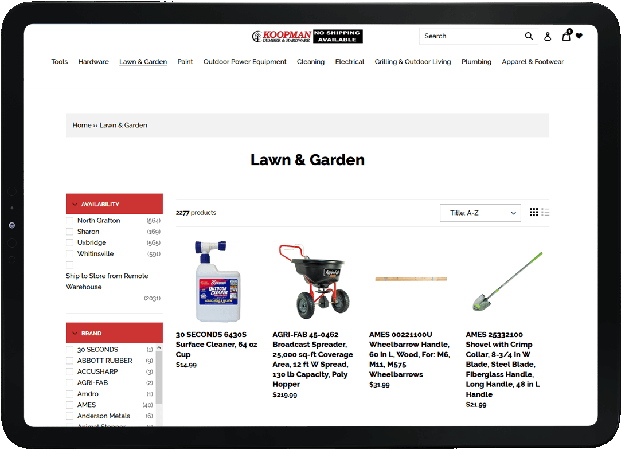Image resolution: width=621 pixels, height=450 pixels.
Task: Check the Uxbridge availability box
Action: [70, 242]
